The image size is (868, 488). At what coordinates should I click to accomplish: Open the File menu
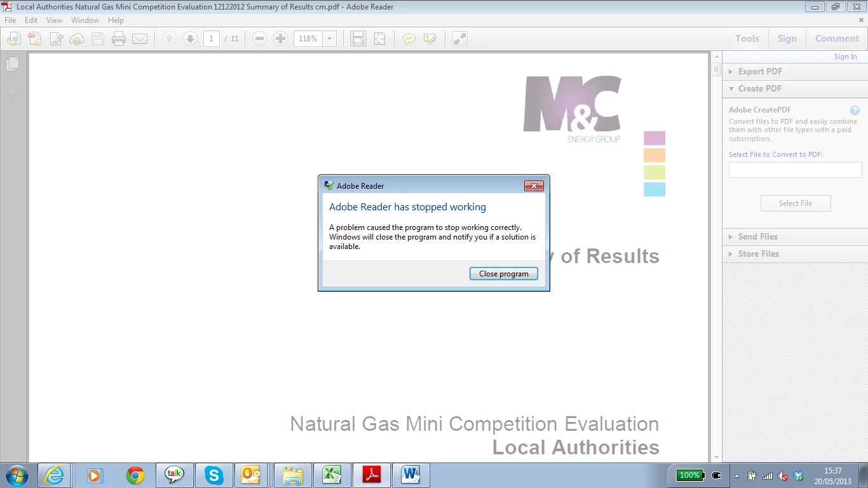[10, 20]
